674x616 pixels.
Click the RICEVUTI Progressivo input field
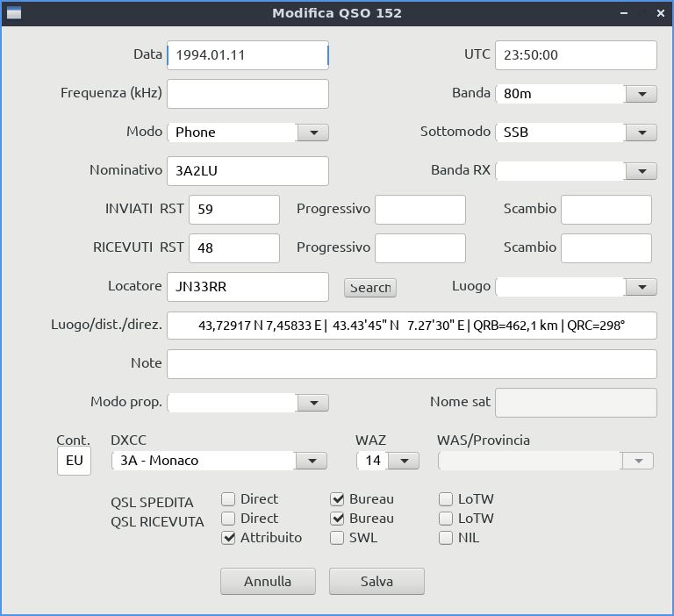(420, 248)
